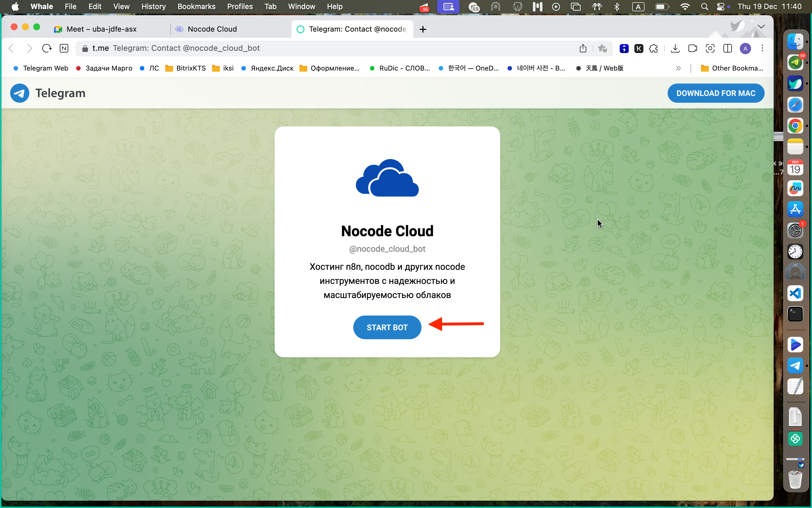Screen dimensions: 812x508
Task: Open the Задачи Марго bookmark
Action: tap(104, 68)
